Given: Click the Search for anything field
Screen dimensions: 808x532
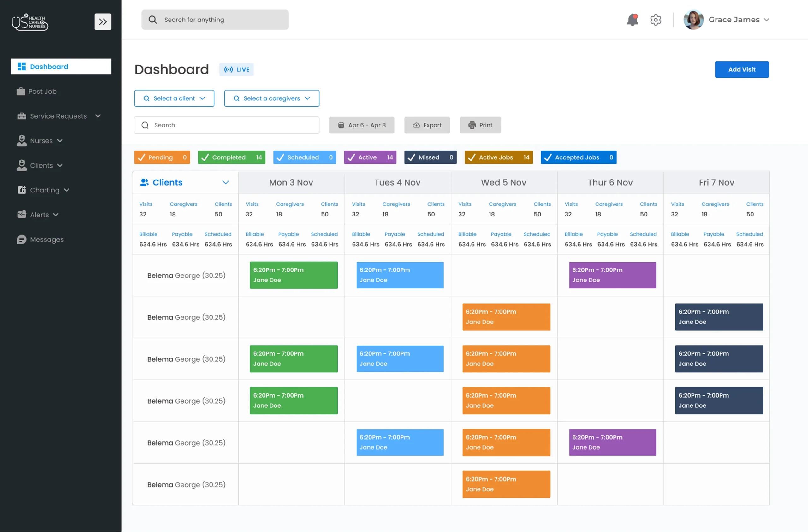Looking at the screenshot, I should 215,19.
